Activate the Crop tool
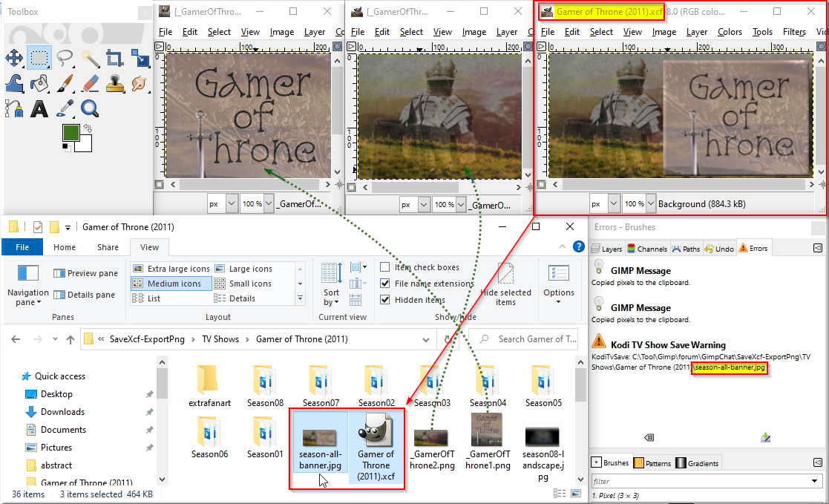Image resolution: width=829 pixels, height=504 pixels. click(x=115, y=58)
